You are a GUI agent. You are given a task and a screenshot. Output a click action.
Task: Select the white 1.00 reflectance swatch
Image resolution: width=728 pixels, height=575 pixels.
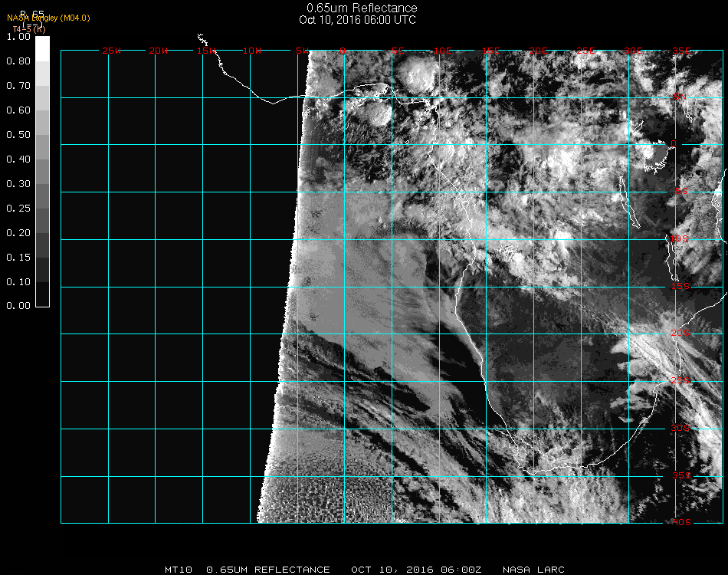pyautogui.click(x=43, y=48)
